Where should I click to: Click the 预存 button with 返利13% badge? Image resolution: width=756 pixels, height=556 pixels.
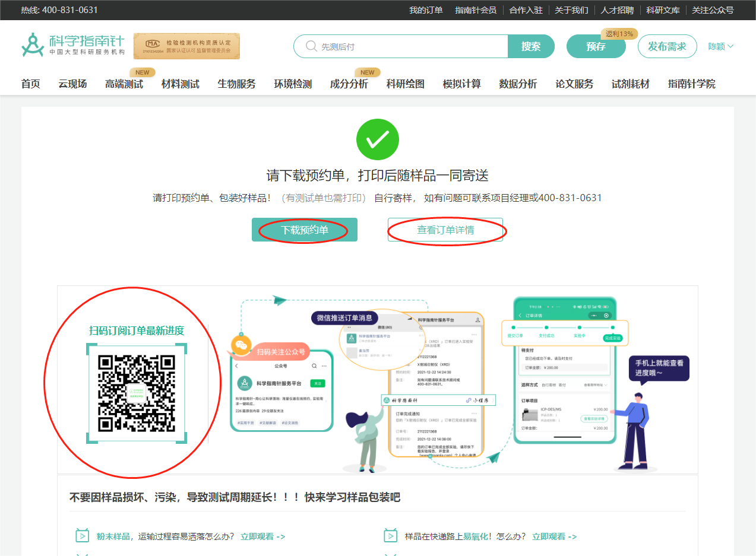(x=595, y=46)
